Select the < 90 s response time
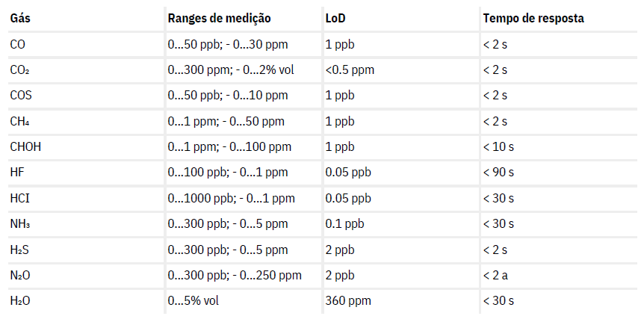The height and width of the screenshot is (322, 644). 499,173
